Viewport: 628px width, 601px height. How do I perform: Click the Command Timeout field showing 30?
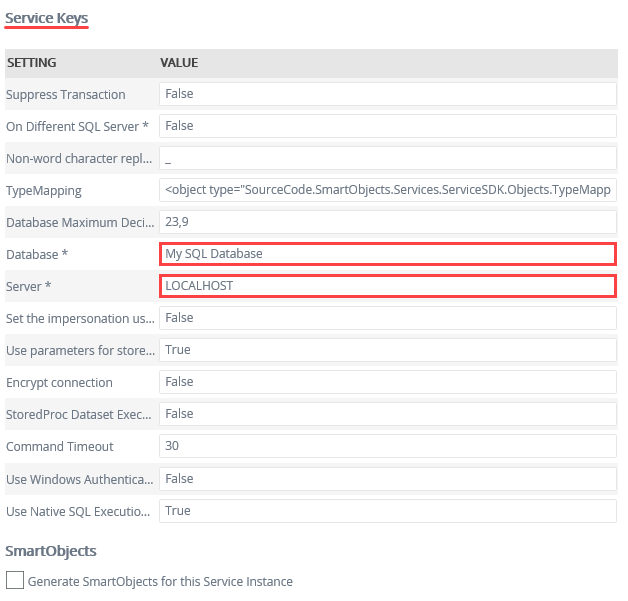[387, 446]
